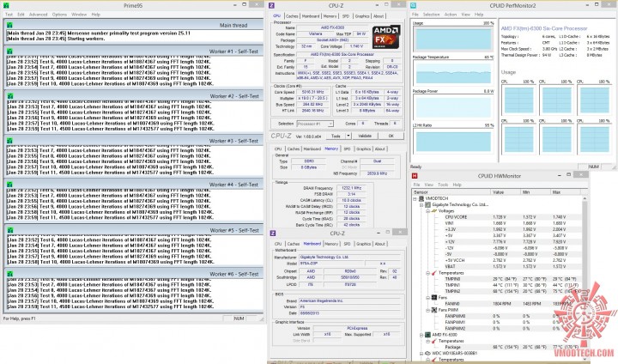Click the Core Speed value field in CPU-Z
Viewport: 618px width, 364px height.
click(x=312, y=92)
